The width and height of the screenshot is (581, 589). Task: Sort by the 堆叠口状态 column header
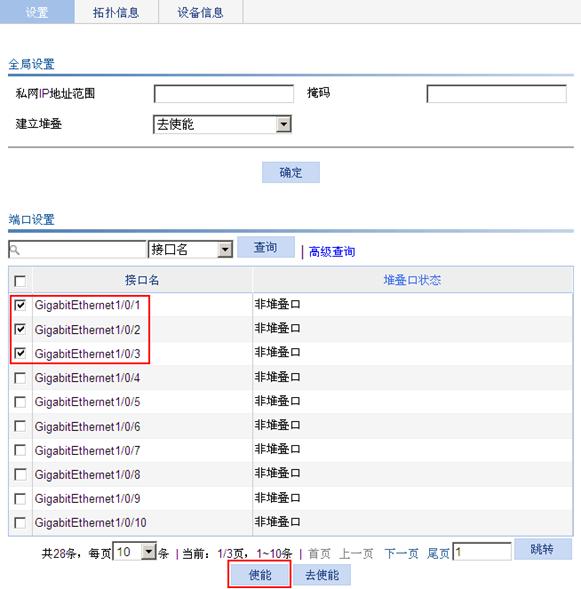pos(412,280)
